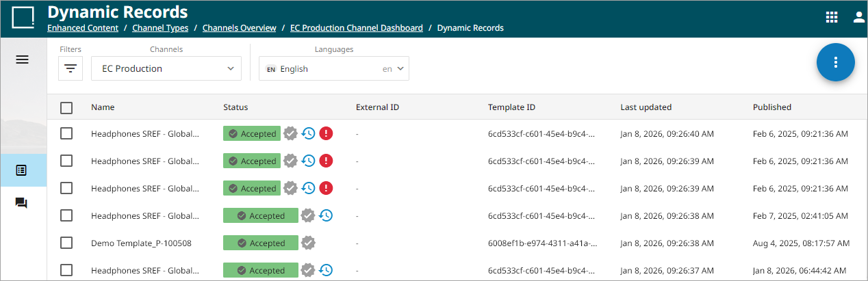This screenshot has width=868, height=281.
Task: Open the hamburger navigation menu
Action: tap(22, 59)
